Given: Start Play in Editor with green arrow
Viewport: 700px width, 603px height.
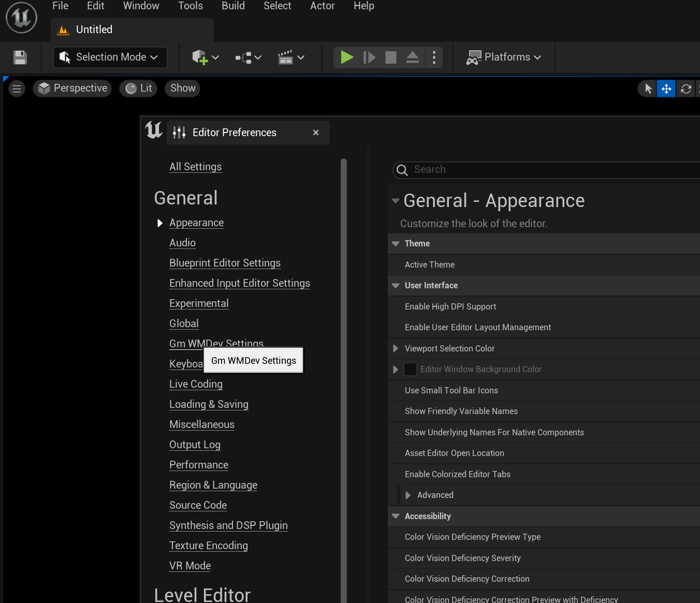Looking at the screenshot, I should 347,57.
